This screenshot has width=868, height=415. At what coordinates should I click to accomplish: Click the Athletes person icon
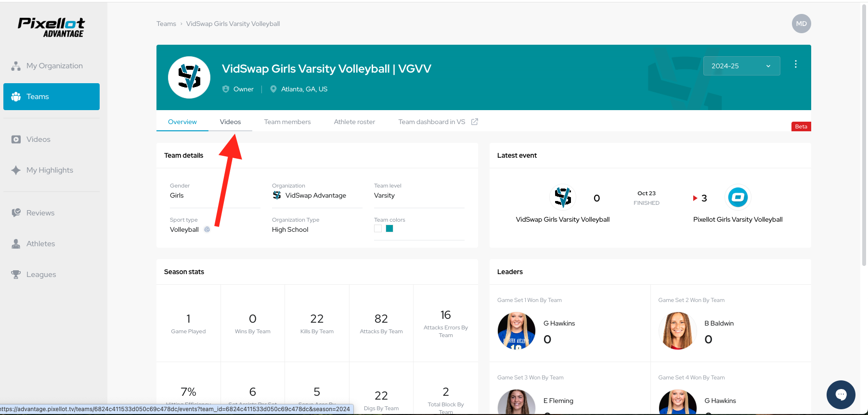pos(16,244)
